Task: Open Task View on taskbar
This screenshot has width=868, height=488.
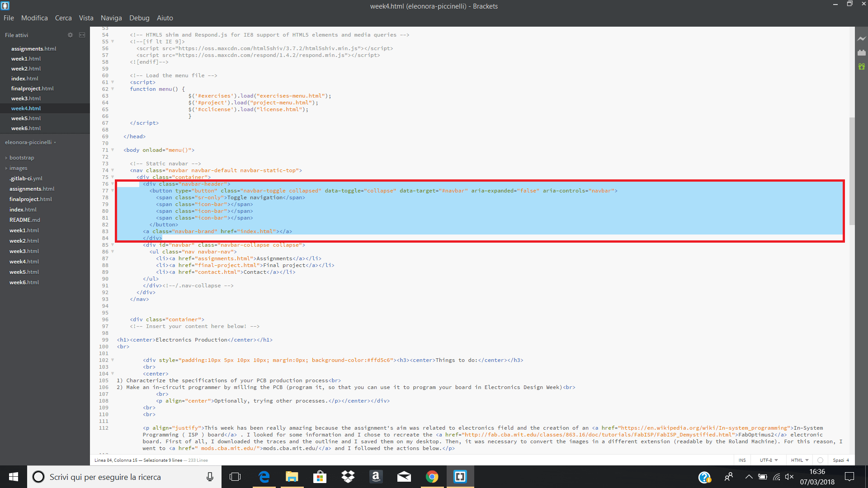Action: coord(235,477)
